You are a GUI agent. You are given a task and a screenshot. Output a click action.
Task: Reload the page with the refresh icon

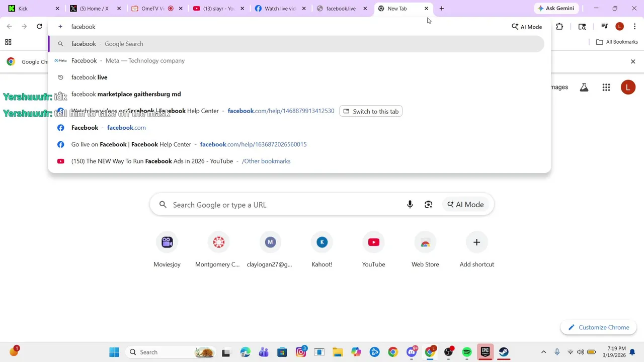tap(39, 27)
